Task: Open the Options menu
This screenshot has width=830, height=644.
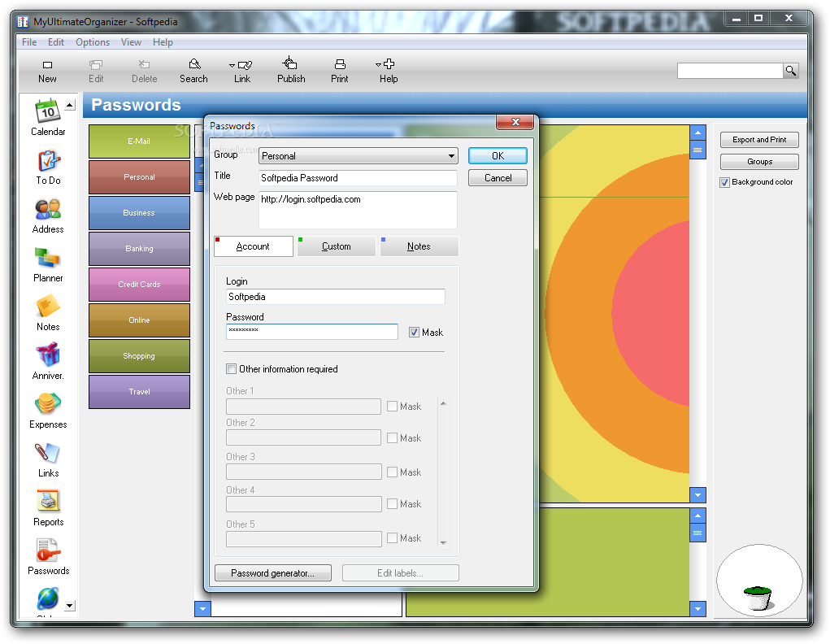Action: tap(93, 41)
